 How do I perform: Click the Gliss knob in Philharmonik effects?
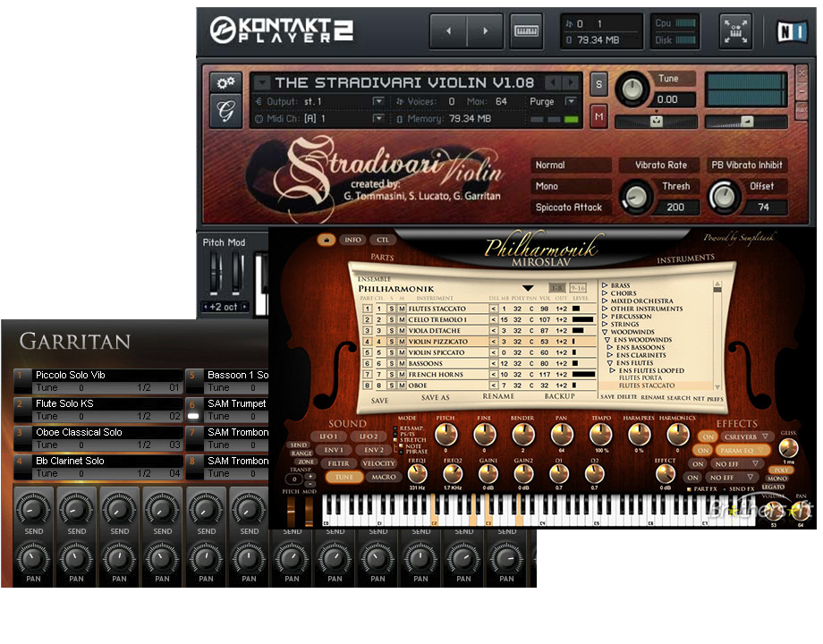[788, 448]
